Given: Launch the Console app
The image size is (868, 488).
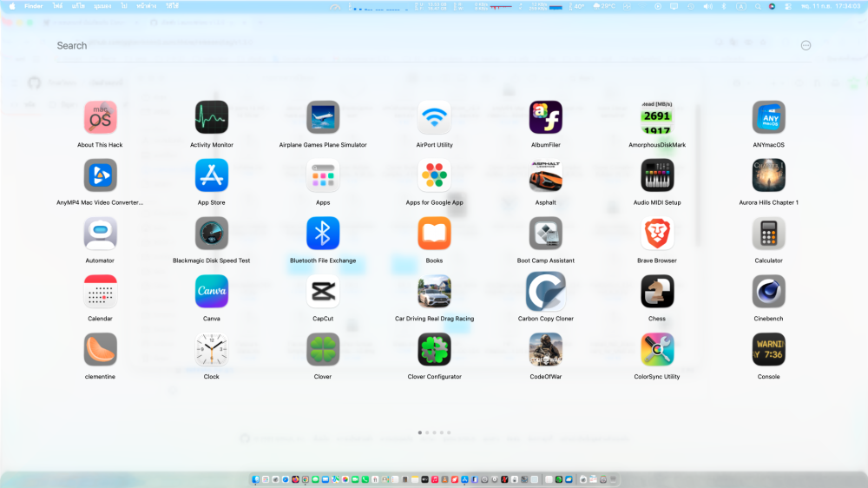Looking at the screenshot, I should 768,350.
